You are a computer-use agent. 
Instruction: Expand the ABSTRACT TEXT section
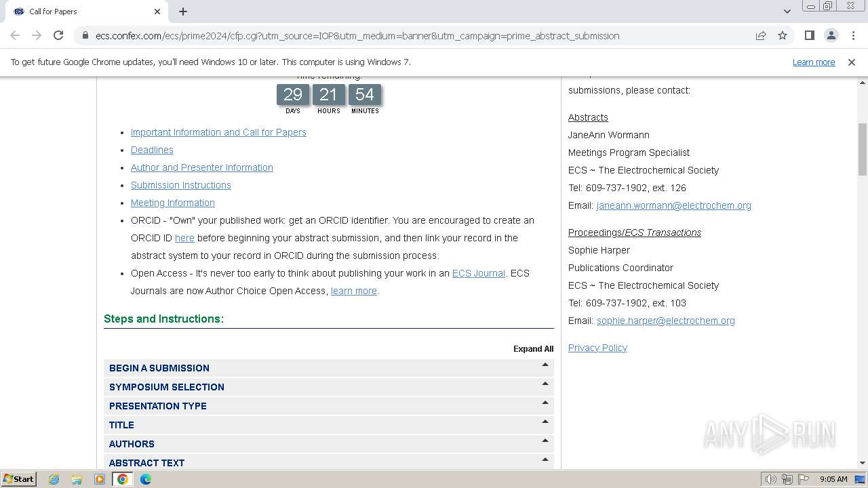[x=329, y=462]
